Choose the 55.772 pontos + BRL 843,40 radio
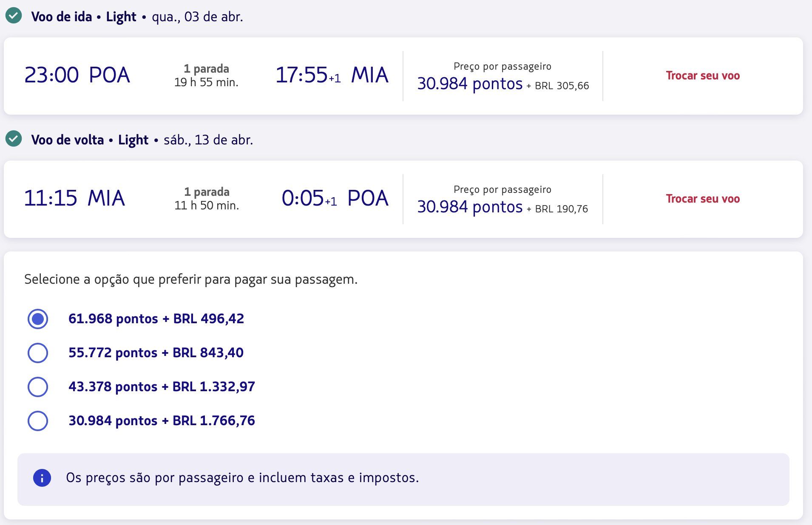 [x=38, y=353]
